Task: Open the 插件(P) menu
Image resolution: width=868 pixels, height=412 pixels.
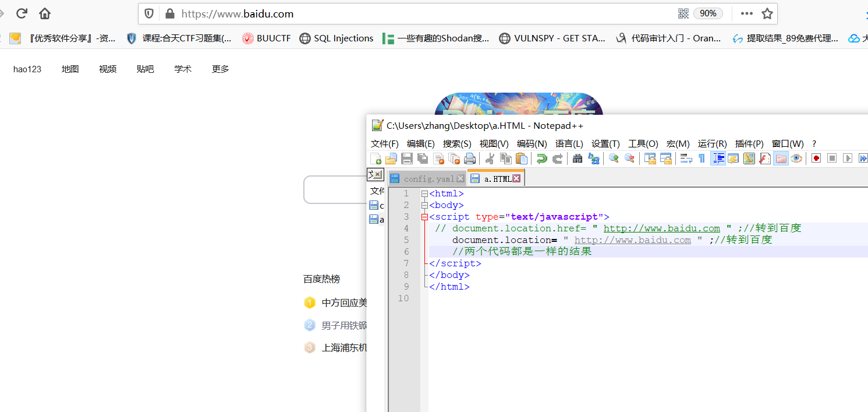Action: (x=749, y=144)
